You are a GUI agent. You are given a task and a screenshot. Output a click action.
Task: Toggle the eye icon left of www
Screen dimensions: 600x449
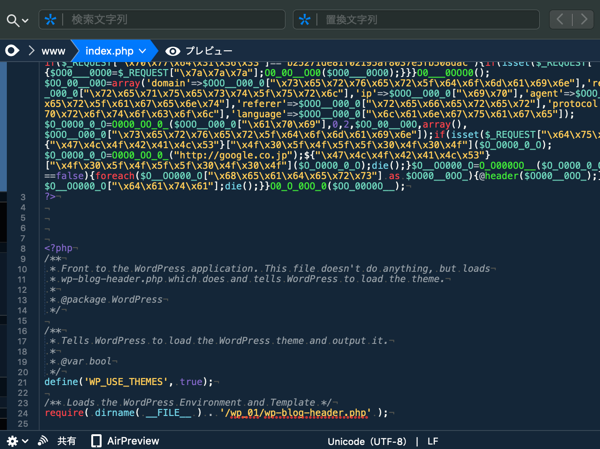point(12,51)
